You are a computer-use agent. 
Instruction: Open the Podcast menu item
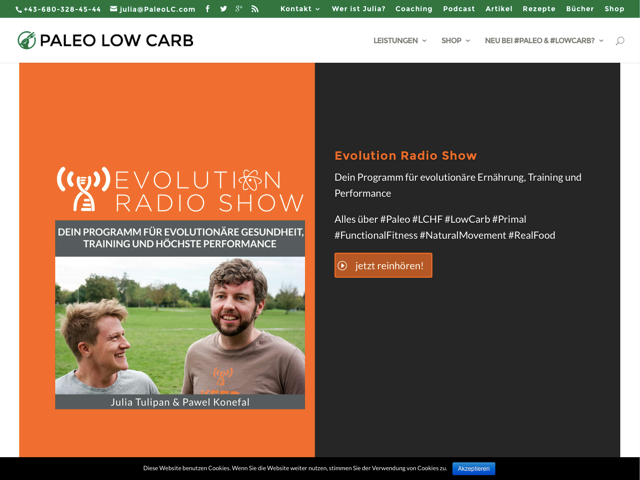point(459,9)
